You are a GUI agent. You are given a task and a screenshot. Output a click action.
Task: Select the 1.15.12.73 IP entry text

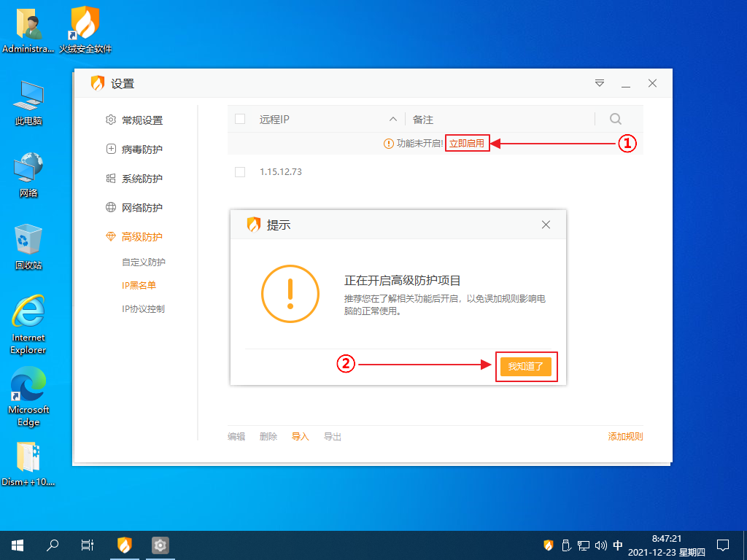coord(281,172)
